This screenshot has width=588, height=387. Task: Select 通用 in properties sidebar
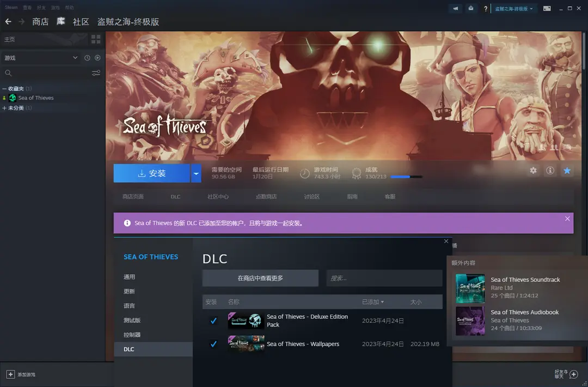130,277
